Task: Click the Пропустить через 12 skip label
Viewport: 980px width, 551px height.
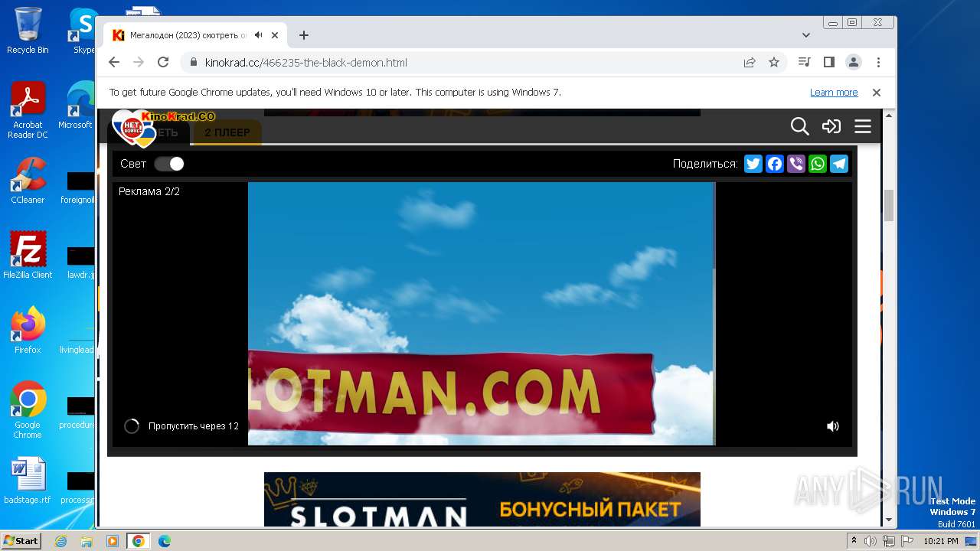Action: 194,426
